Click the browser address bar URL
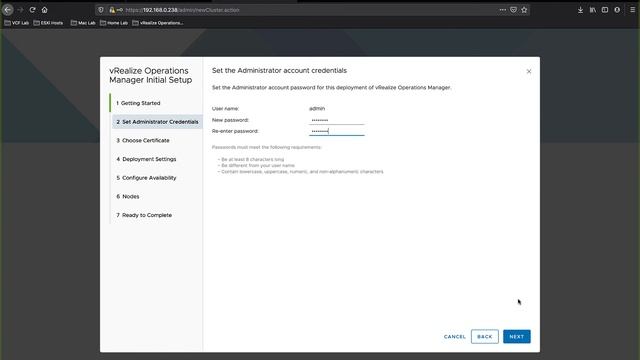Viewport: 640px width, 360px height. tap(182, 10)
